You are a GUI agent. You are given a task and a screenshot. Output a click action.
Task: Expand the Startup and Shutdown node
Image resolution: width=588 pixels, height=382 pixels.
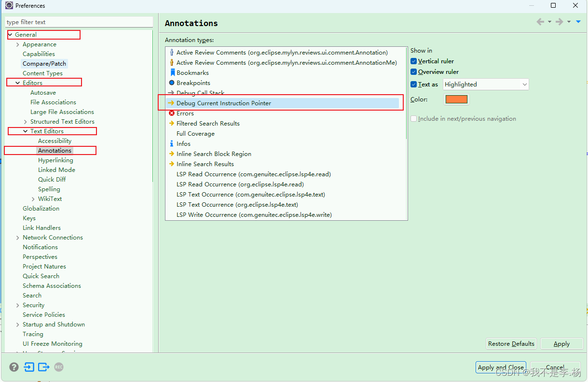18,325
